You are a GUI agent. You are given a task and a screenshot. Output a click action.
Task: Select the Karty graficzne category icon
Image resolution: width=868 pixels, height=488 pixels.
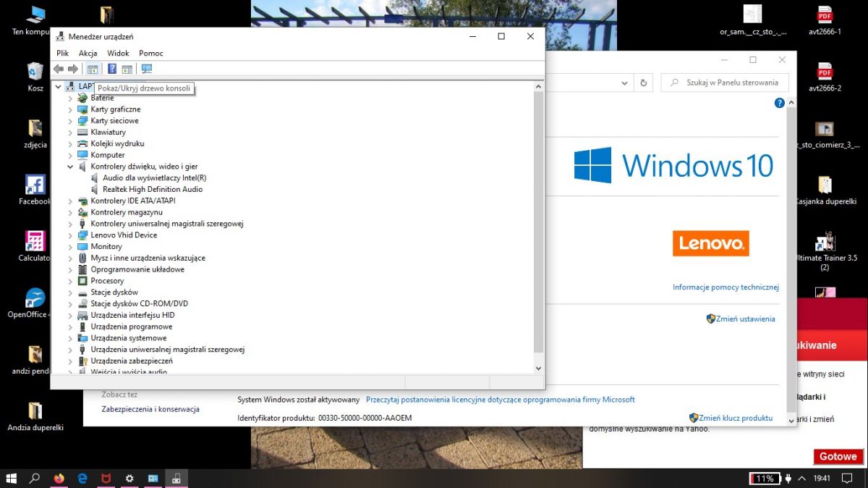[82, 109]
